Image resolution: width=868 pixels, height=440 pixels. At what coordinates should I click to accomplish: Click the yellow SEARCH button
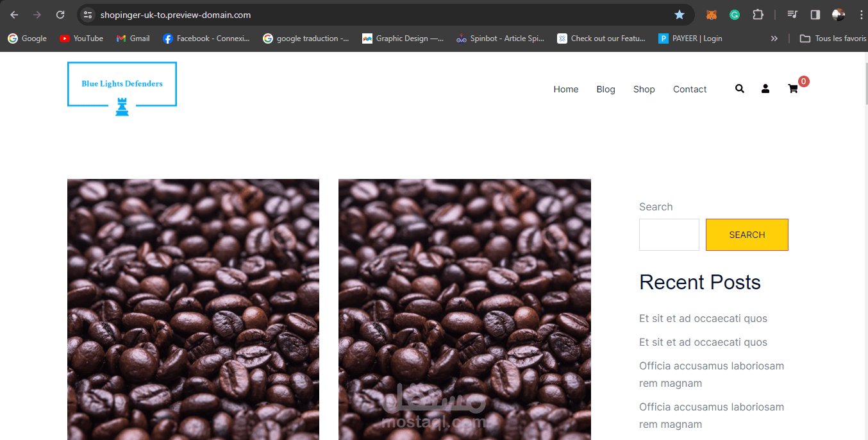(x=747, y=235)
